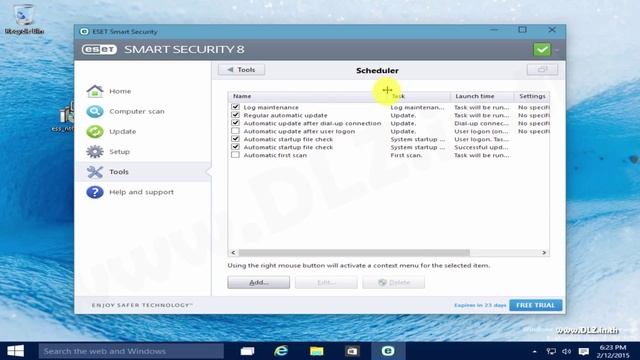
Task: Show hidden tray icons arrow
Action: pyautogui.click(x=534, y=351)
